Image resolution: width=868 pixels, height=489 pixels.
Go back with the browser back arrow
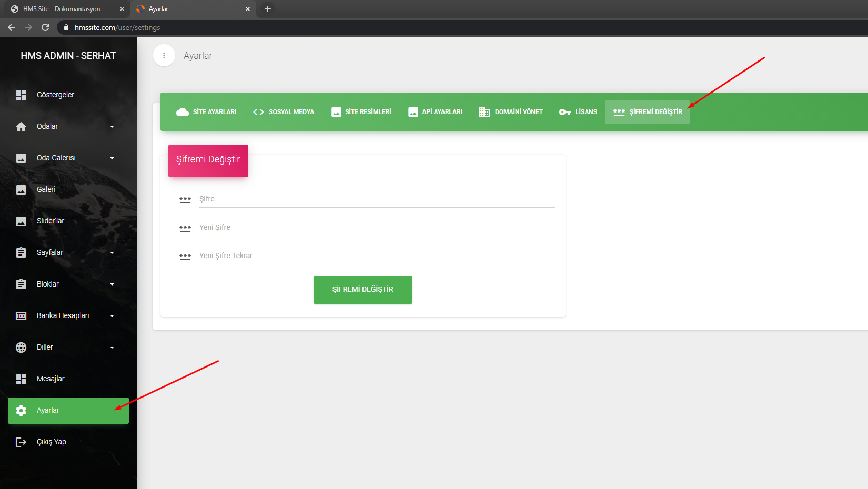(x=12, y=27)
